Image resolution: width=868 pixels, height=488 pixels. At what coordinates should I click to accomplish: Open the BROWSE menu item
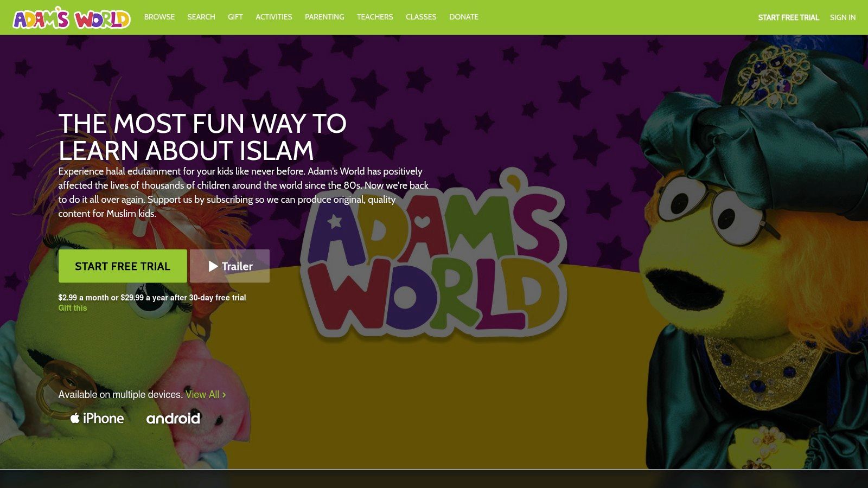pos(159,17)
